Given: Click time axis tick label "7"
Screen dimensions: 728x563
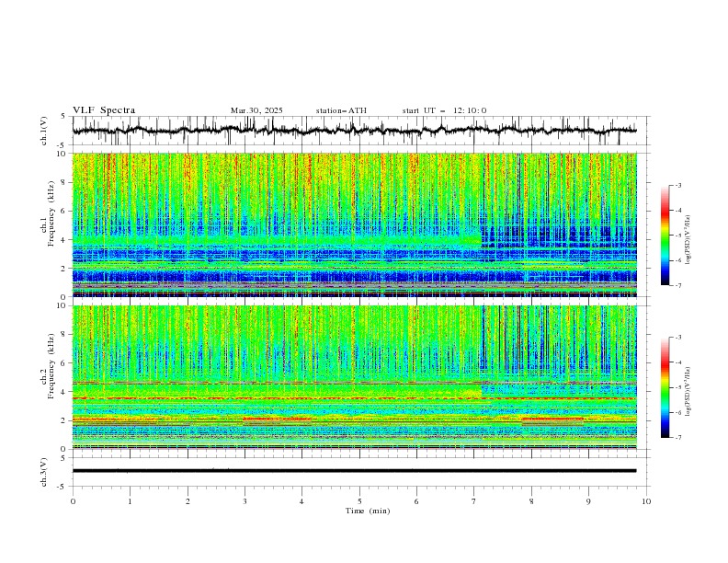Looking at the screenshot, I should (474, 501).
